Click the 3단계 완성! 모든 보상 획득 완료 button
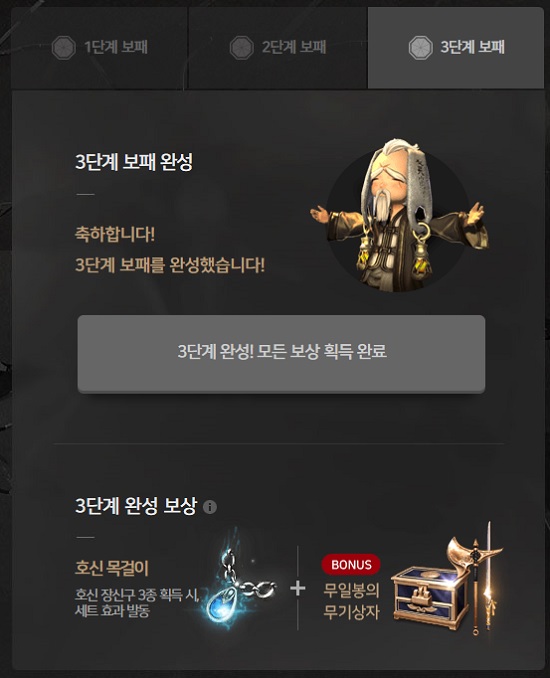This screenshot has width=550, height=678. tap(281, 354)
